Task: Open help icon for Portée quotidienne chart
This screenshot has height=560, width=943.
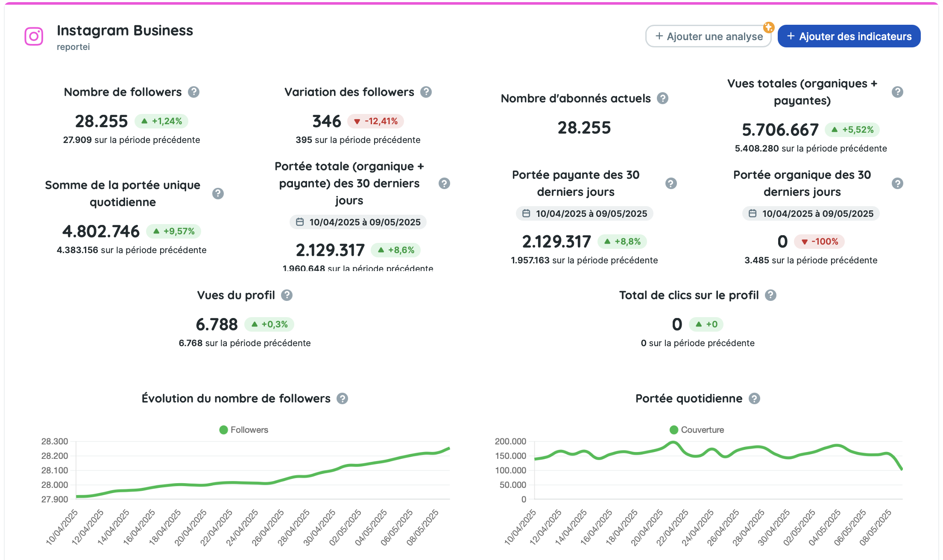Action: [755, 399]
